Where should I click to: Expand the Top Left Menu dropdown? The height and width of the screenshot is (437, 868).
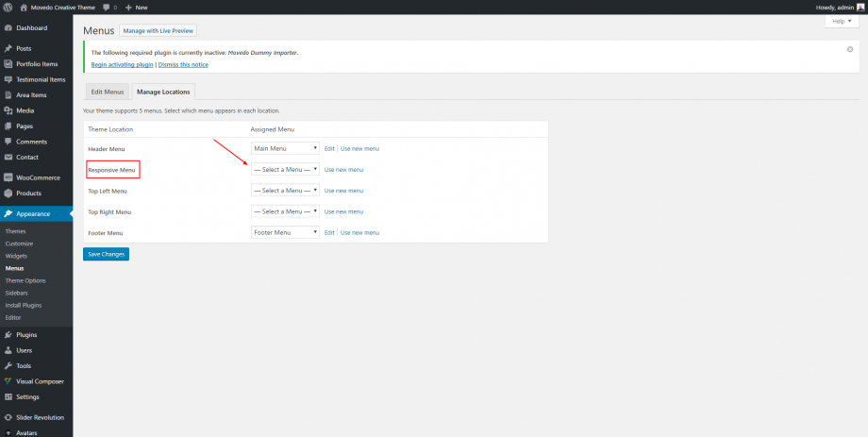pyautogui.click(x=285, y=191)
